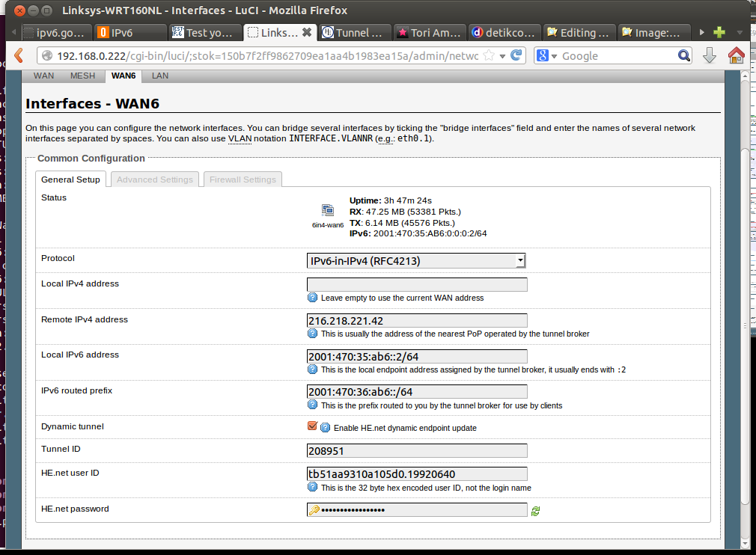756x555 pixels.
Task: Open the Advanced Settings tab
Action: [155, 180]
